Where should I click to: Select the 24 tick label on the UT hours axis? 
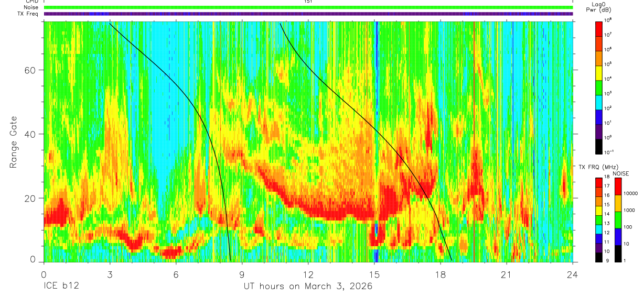click(573, 274)
